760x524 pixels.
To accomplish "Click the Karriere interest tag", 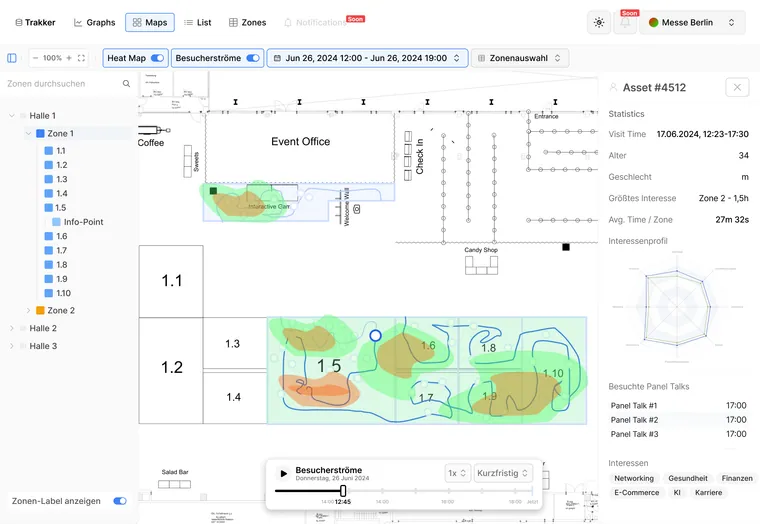I will point(708,492).
